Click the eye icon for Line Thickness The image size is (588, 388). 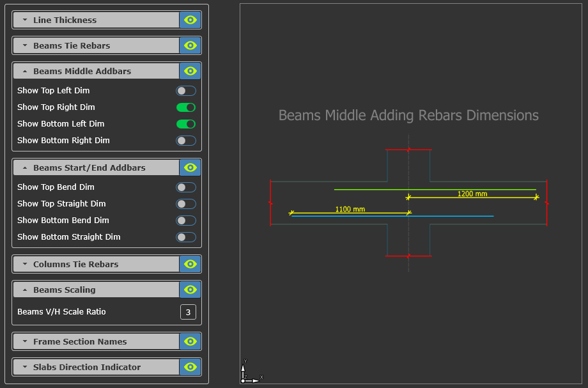190,20
